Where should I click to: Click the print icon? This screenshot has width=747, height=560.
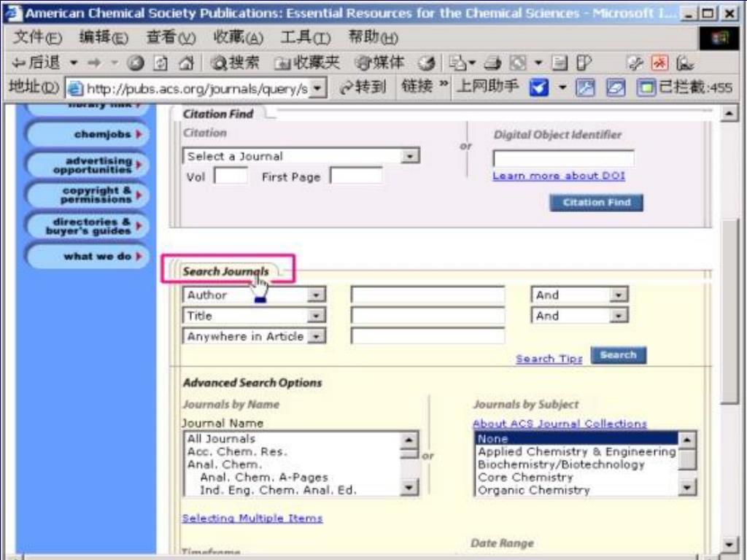coord(492,63)
